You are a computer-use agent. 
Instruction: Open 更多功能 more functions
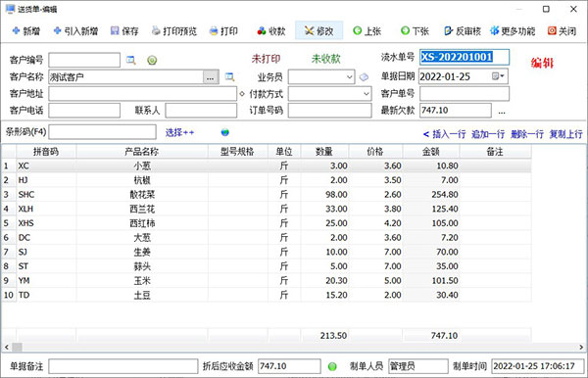click(513, 31)
